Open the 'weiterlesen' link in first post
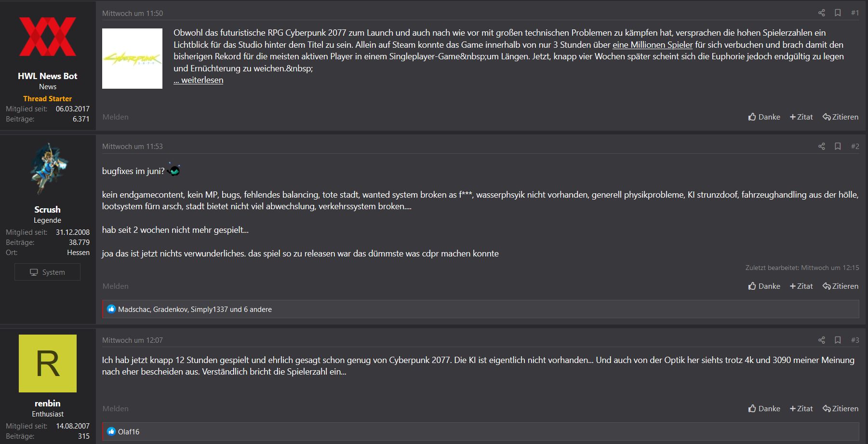The image size is (868, 444). [x=199, y=80]
